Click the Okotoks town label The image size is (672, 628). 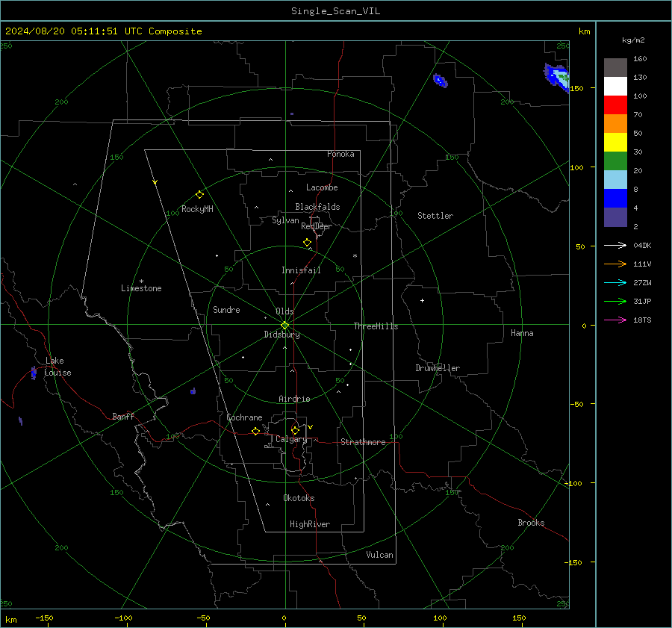click(x=299, y=498)
